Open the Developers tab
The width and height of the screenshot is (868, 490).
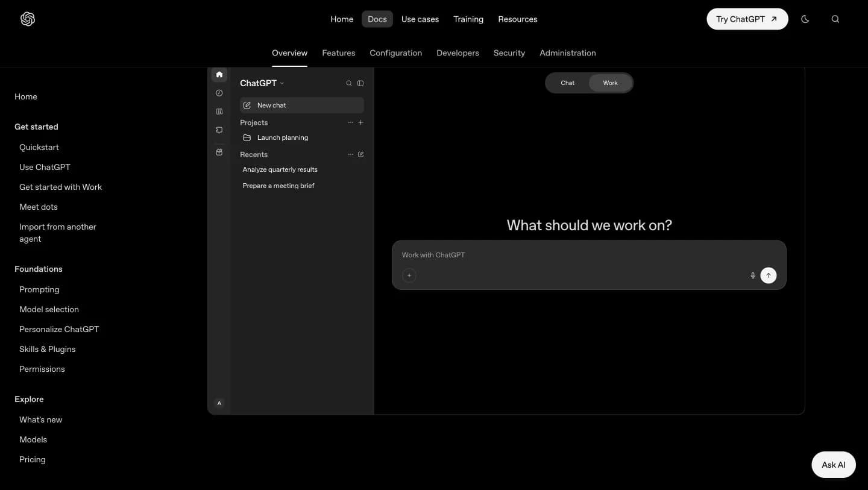point(458,53)
